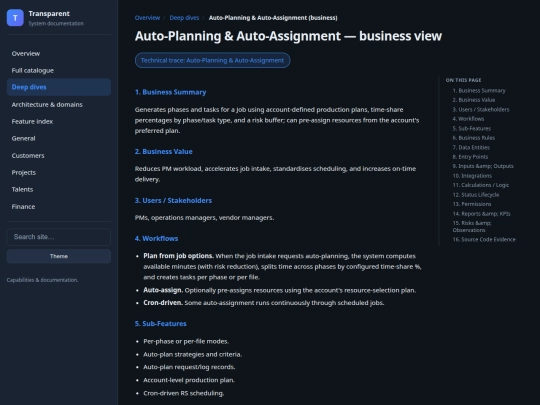Click 'Cron-driven RS scheduling.' bullet
This screenshot has height=405, width=540.
click(x=184, y=393)
